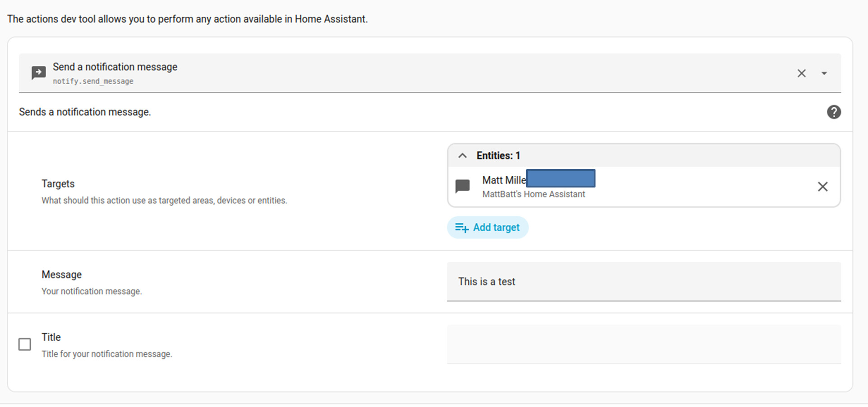
Task: Click the Message field containing 'This is a test'
Action: coord(644,282)
